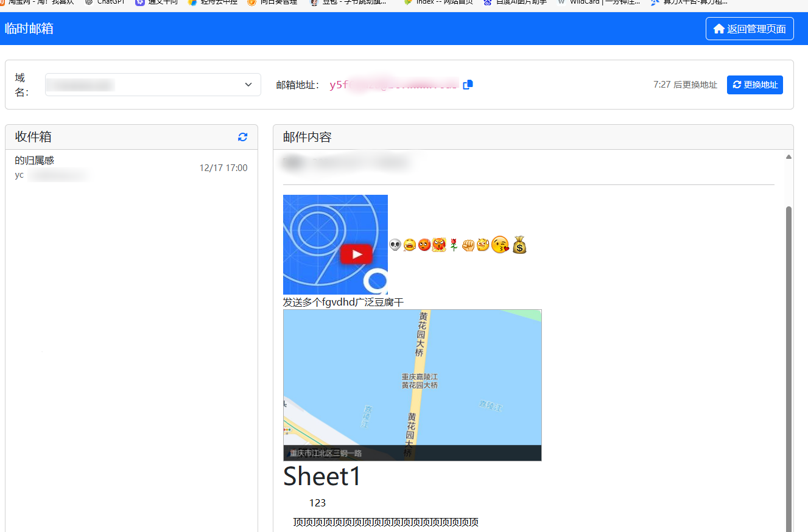808x532 pixels.
Task: Click the kissing face emoji
Action: click(x=500, y=245)
